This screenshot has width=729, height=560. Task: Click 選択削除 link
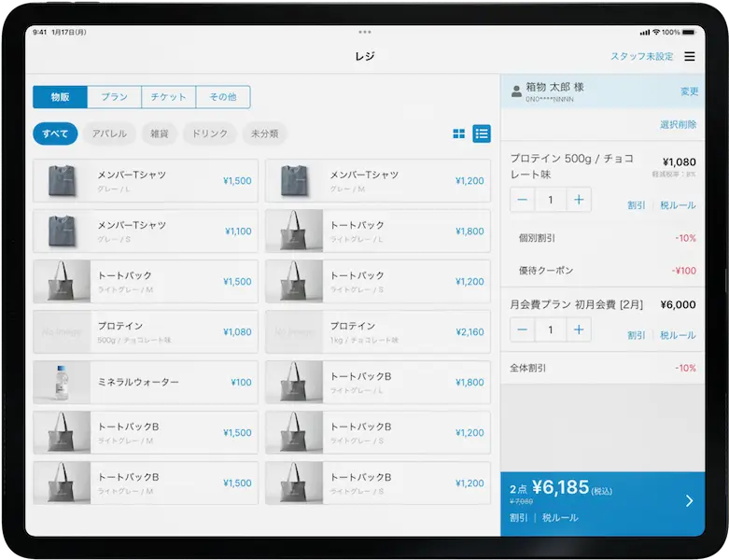click(678, 124)
